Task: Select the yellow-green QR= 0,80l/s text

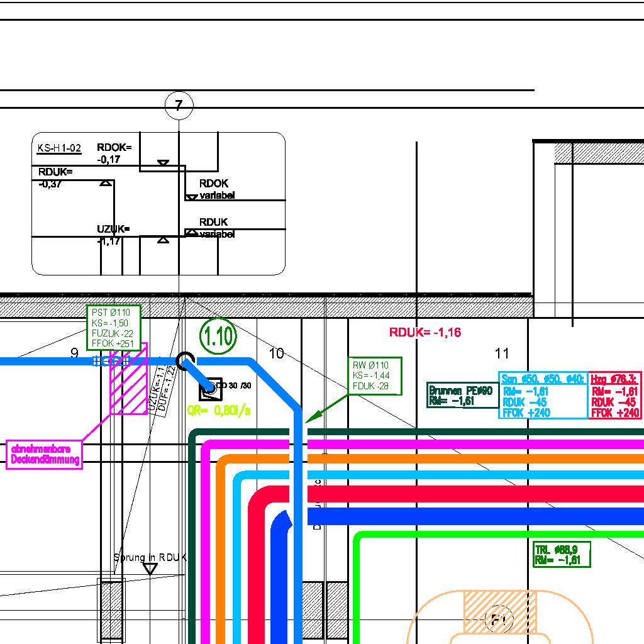Action: pos(219,411)
